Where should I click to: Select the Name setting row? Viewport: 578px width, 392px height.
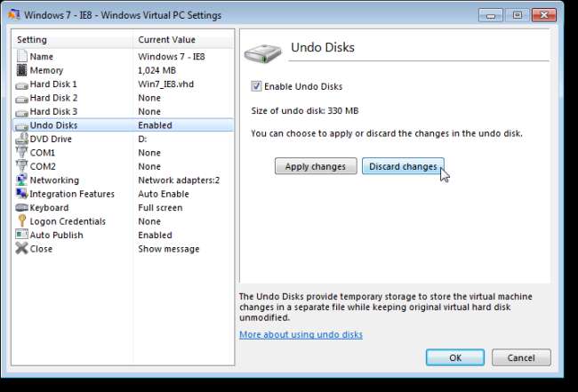(x=123, y=56)
